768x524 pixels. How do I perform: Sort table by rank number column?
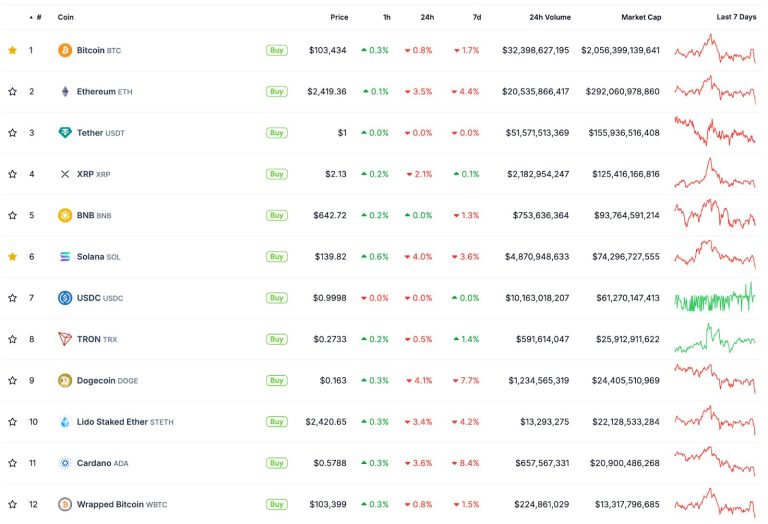point(36,17)
